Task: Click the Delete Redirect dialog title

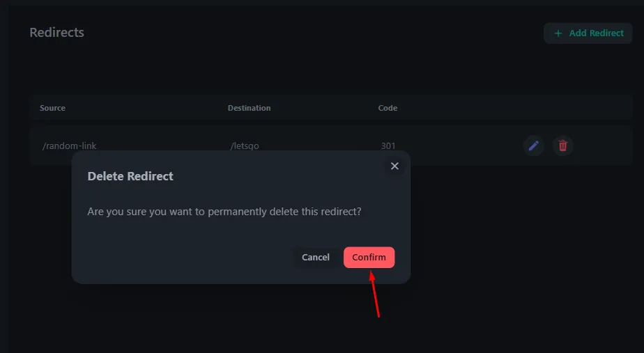Action: (x=130, y=176)
